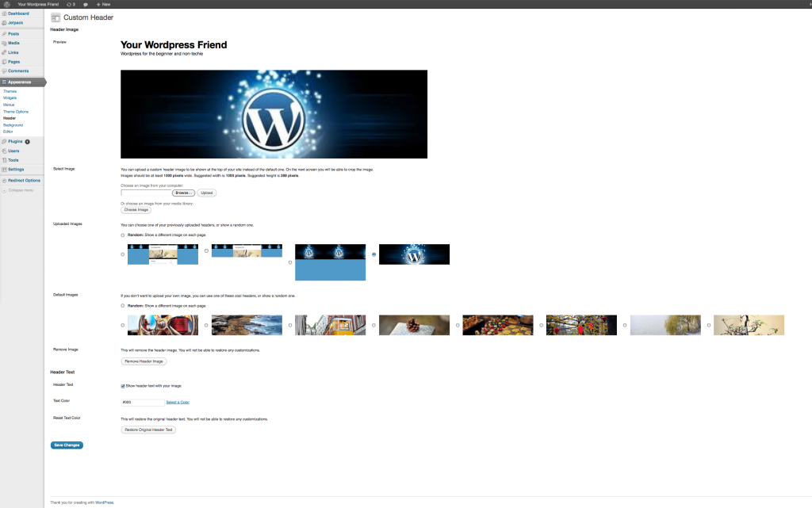Click the Links chain icon
Screen dimensions: 812x508
pyautogui.click(x=4, y=52)
